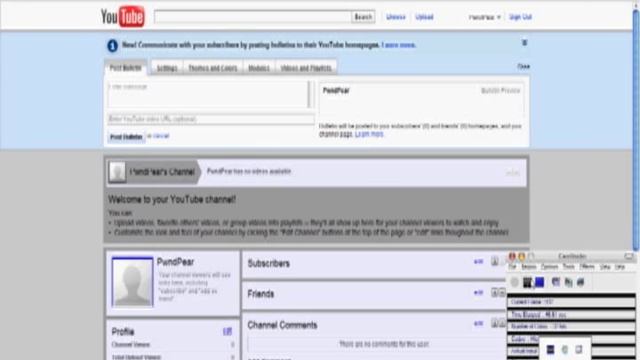Click the Post Bulletin button
640x360 pixels.
tap(127, 137)
